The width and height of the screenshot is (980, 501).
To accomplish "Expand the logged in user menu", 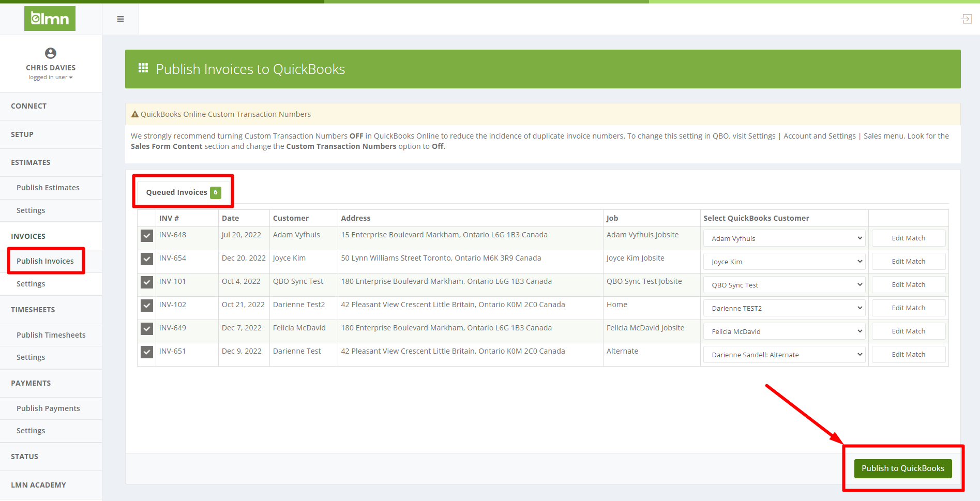I will (51, 77).
